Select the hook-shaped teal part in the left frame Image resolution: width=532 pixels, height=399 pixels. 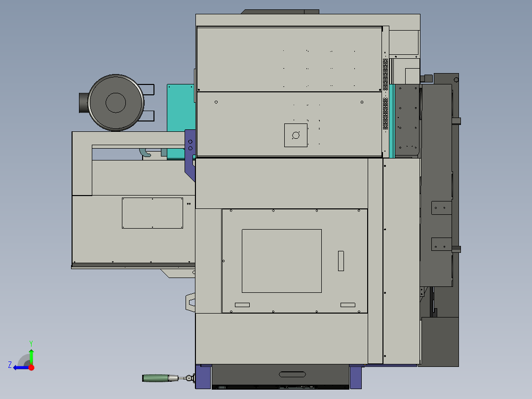point(145,153)
